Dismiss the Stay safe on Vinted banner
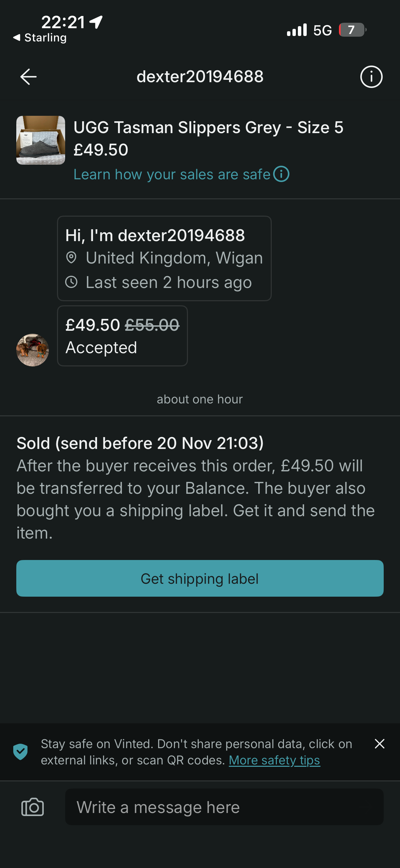 click(379, 744)
